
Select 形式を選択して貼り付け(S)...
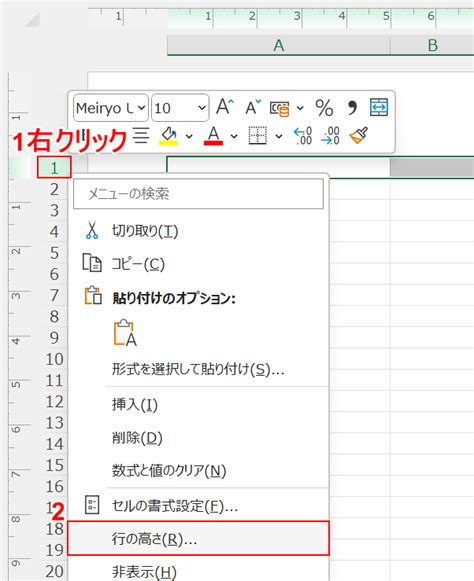[x=198, y=369]
